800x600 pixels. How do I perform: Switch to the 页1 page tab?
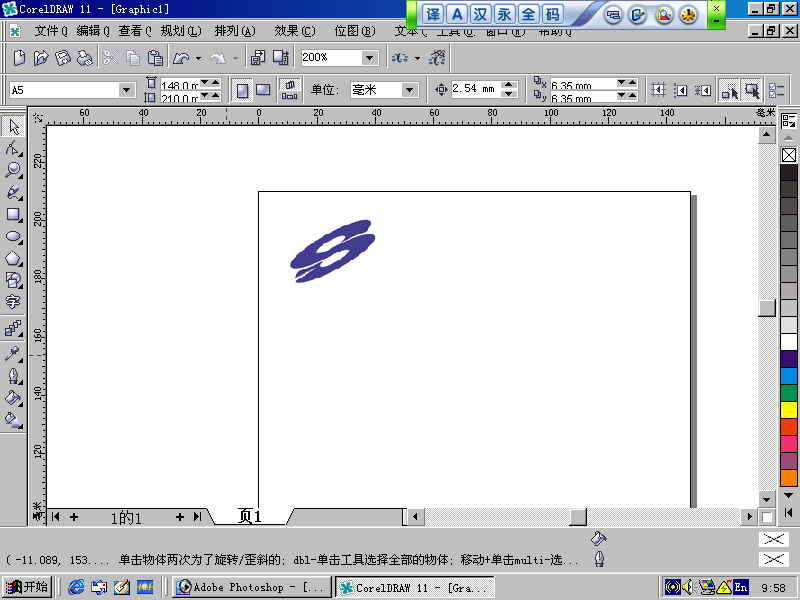(x=250, y=516)
